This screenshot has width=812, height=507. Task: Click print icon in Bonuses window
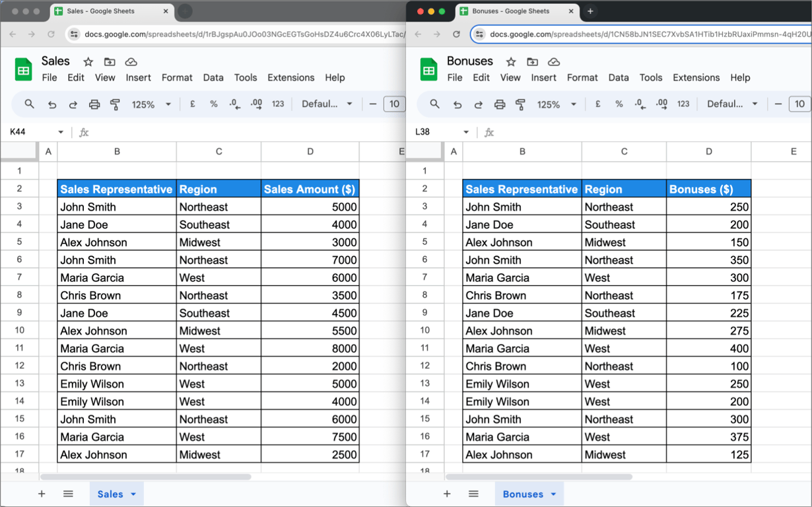[500, 104]
